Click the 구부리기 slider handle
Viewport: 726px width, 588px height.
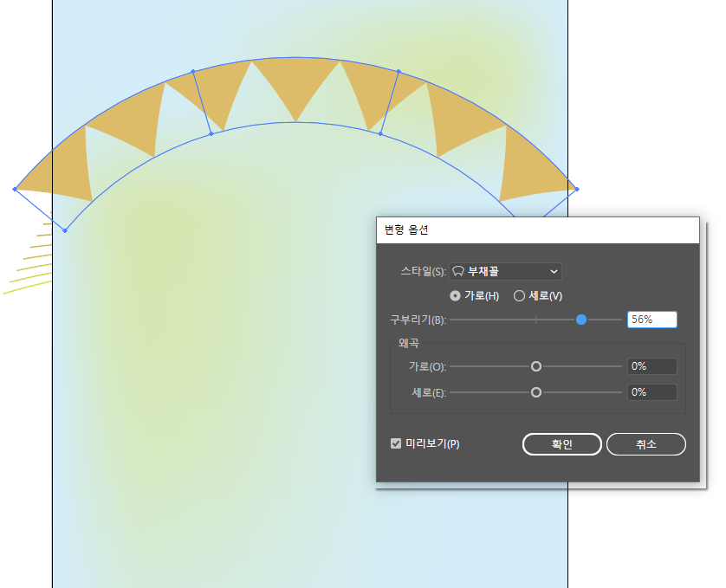[x=581, y=320]
